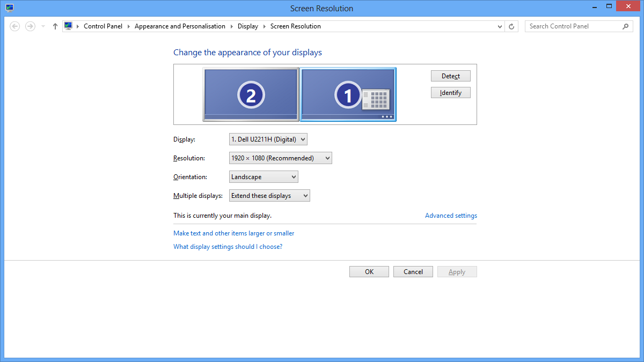
Task: Open the recent locations dropdown arrow
Action: pyautogui.click(x=43, y=26)
